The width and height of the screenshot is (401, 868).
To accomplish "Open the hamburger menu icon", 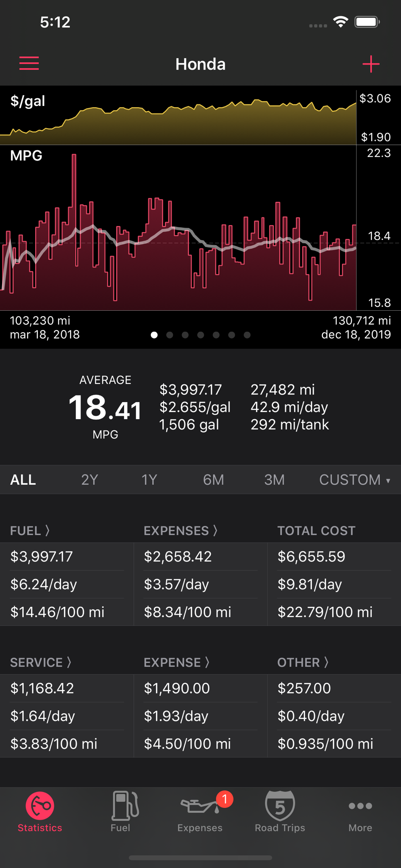I will click(x=29, y=64).
